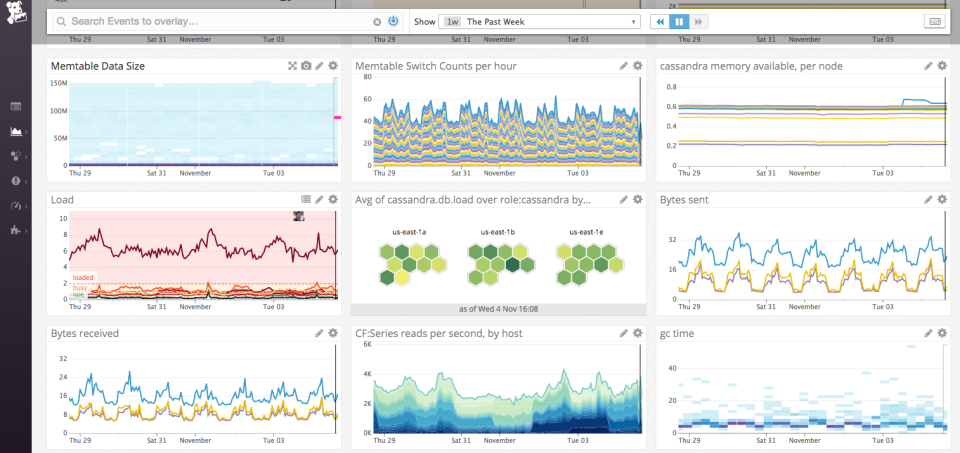The width and height of the screenshot is (960, 453).
Task: Open gear for CF:Series reads per second
Action: [637, 332]
